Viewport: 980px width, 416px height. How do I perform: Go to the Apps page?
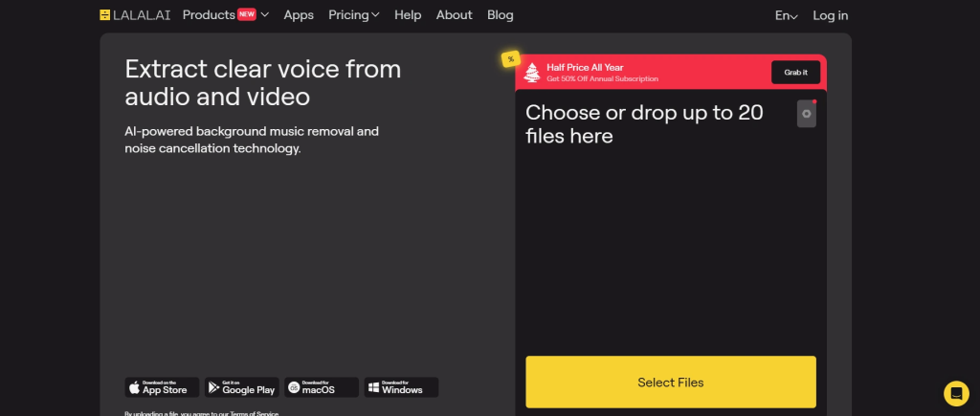pos(299,15)
